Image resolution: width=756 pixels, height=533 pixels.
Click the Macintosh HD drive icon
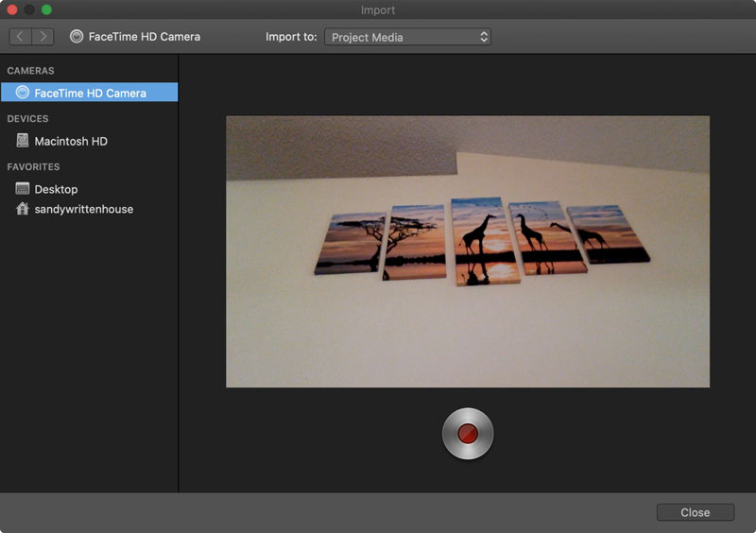point(23,141)
